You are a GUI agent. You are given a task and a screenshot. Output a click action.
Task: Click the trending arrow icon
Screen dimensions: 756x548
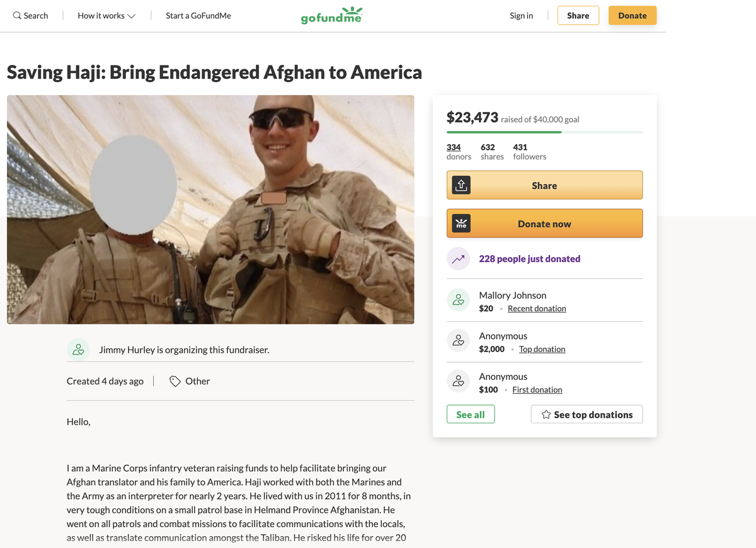tap(458, 259)
